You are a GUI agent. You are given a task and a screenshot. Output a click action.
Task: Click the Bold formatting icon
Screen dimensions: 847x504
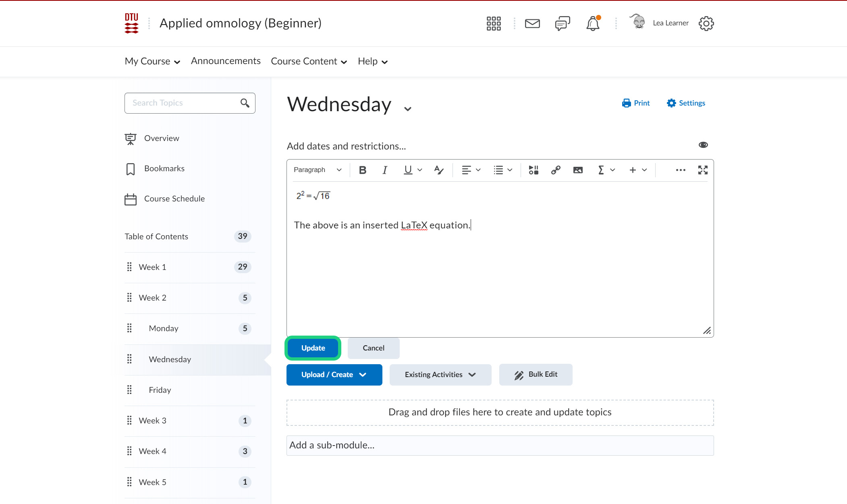coord(363,170)
